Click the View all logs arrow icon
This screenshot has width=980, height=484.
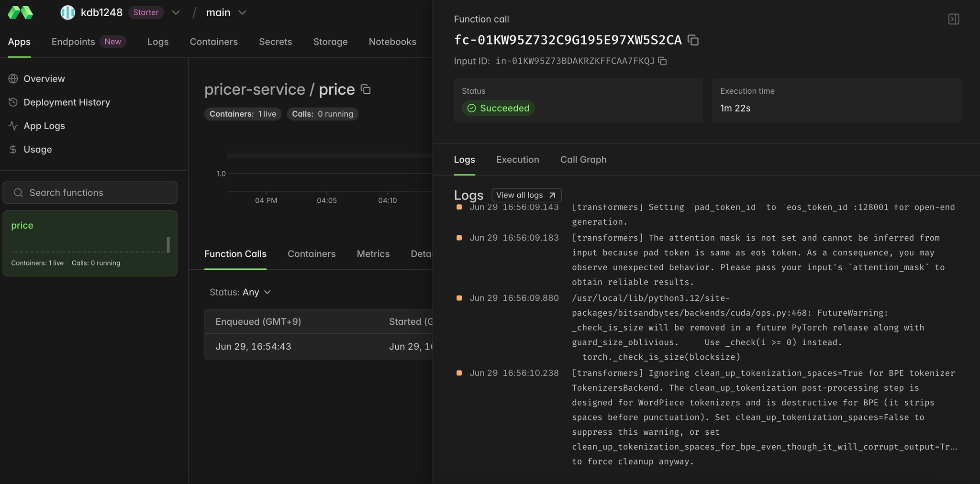coord(552,195)
